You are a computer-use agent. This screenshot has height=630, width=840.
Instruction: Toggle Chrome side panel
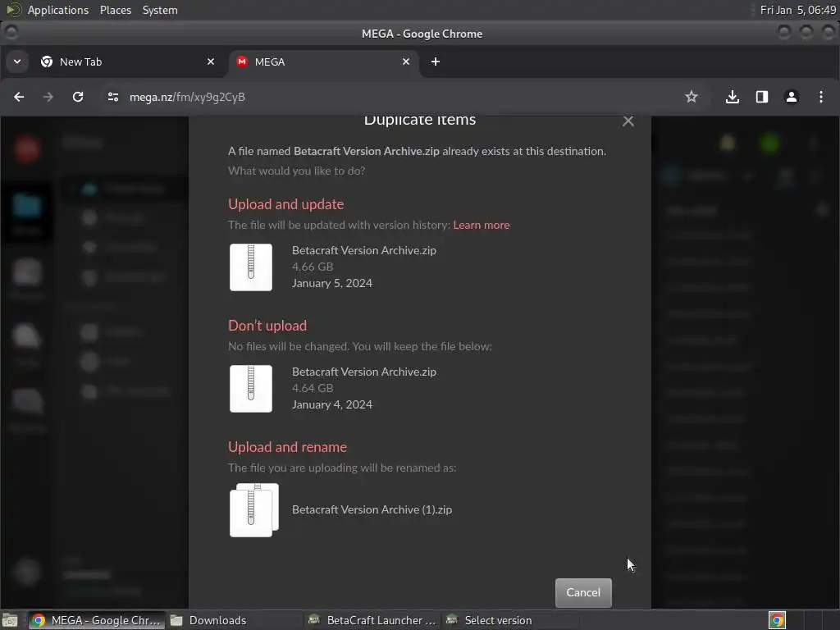762,97
